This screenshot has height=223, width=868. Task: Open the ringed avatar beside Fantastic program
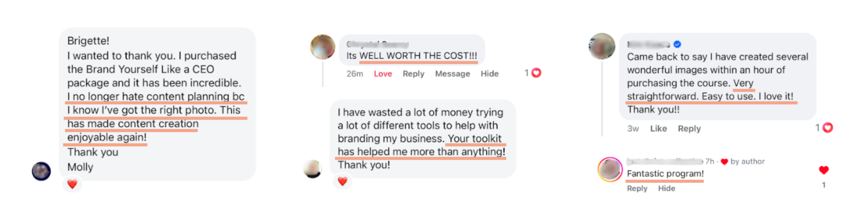click(610, 169)
